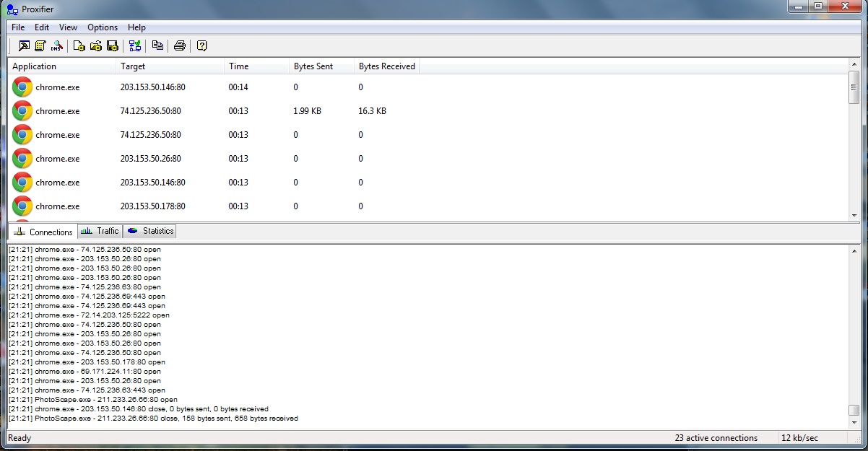Sort by the Bytes Sent column header

pyautogui.click(x=322, y=66)
